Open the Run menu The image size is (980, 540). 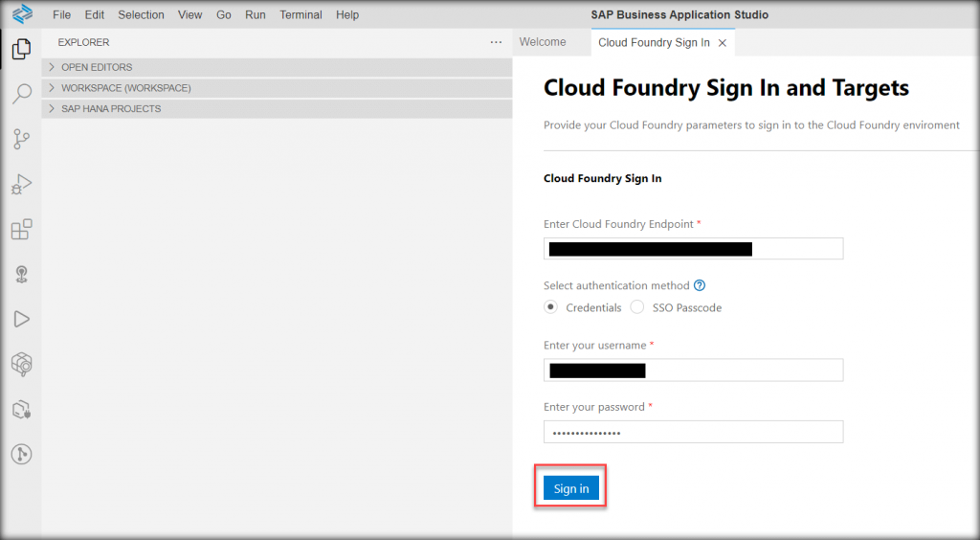(x=255, y=15)
